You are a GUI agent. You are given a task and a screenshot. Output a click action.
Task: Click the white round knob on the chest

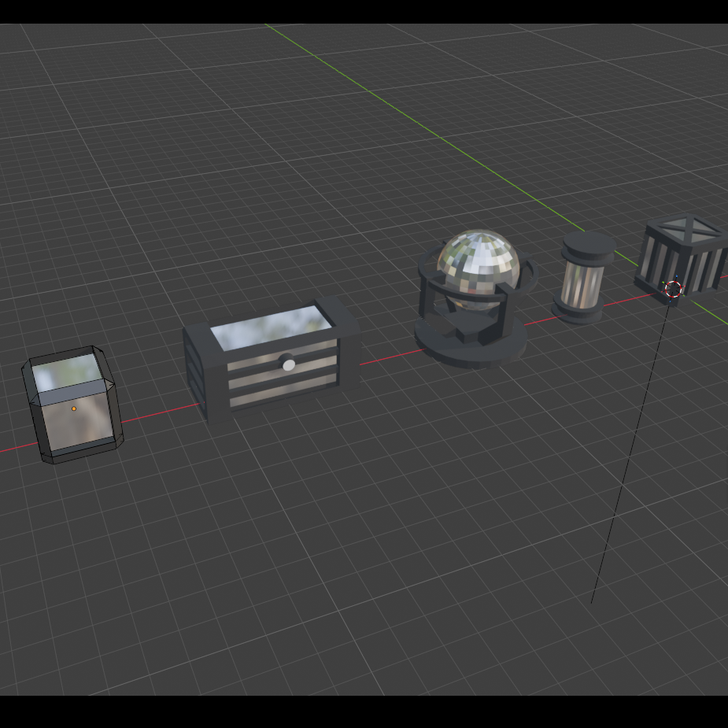tap(288, 365)
